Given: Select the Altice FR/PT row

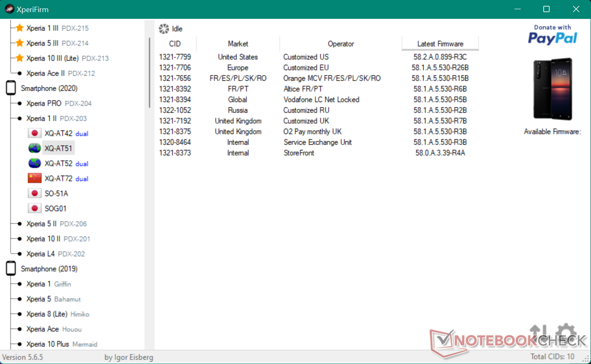Looking at the screenshot, I should (317, 89).
